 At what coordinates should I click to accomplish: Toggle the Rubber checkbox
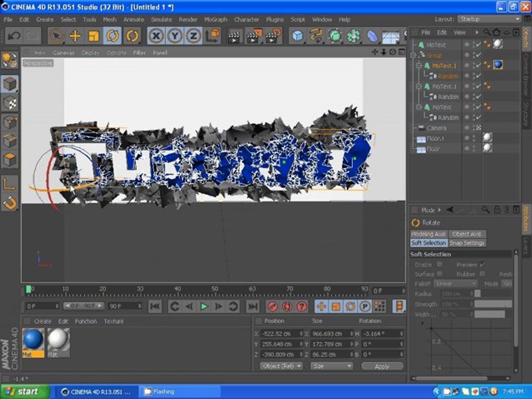(483, 273)
